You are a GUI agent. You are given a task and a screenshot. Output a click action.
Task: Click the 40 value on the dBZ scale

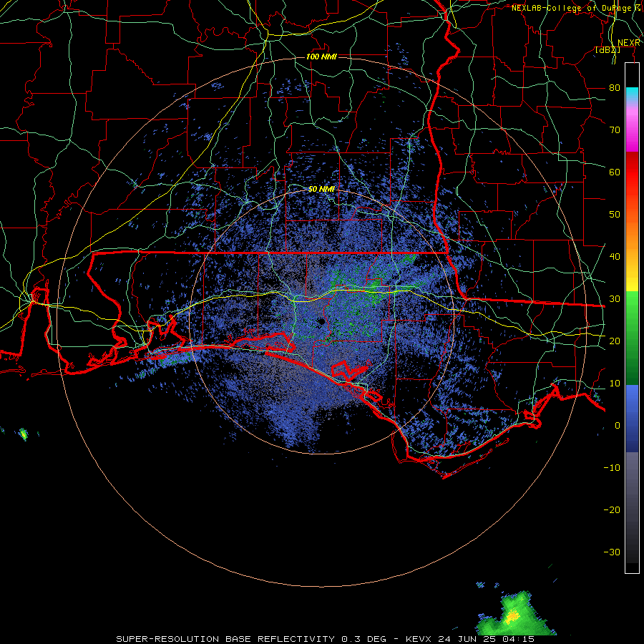click(x=615, y=257)
